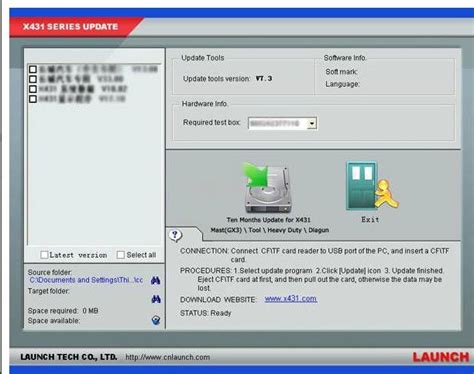
Task: Click the Target folder label
Action: click(49, 291)
